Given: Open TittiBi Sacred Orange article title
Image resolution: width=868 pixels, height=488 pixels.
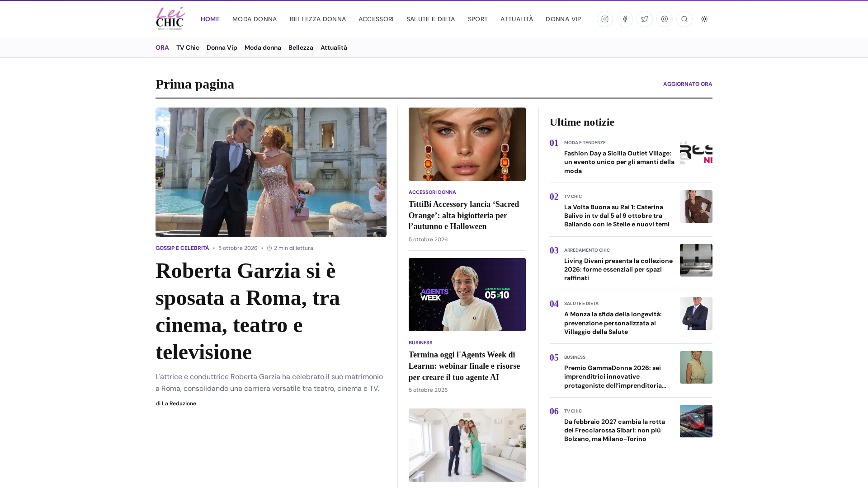Looking at the screenshot, I should click(x=464, y=216).
